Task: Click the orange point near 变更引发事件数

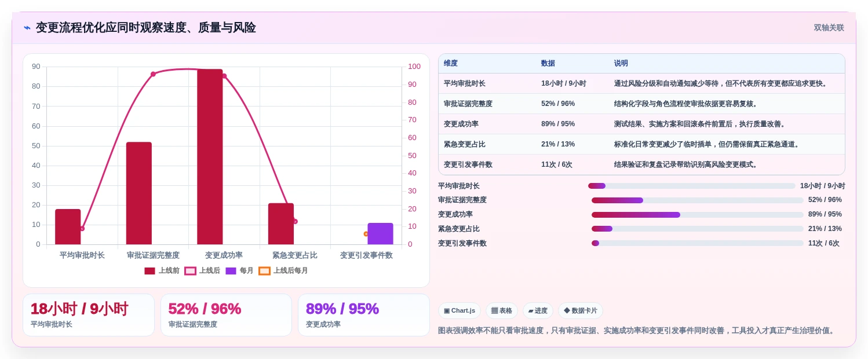Action: 366,234
